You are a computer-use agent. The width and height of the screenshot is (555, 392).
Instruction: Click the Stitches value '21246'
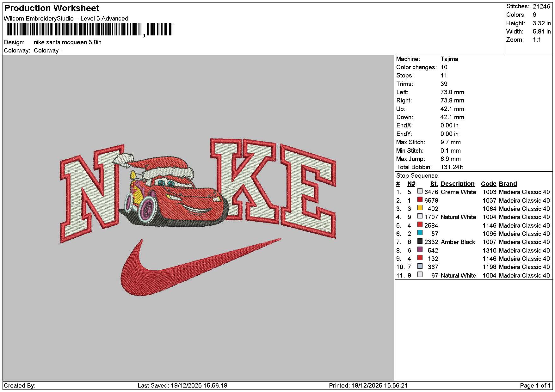point(541,6)
